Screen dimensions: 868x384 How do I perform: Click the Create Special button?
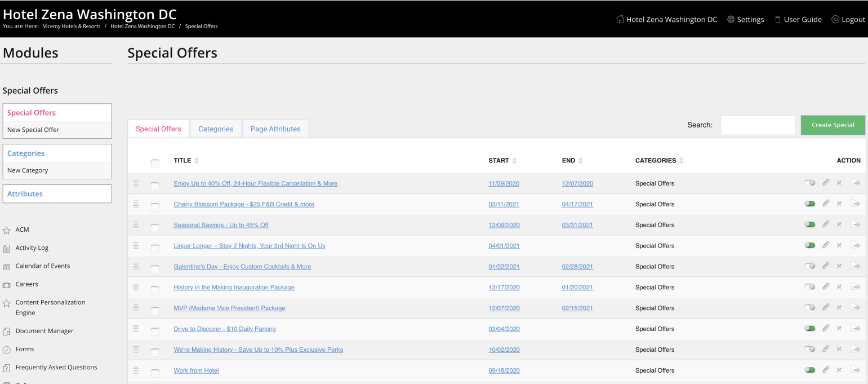(833, 125)
